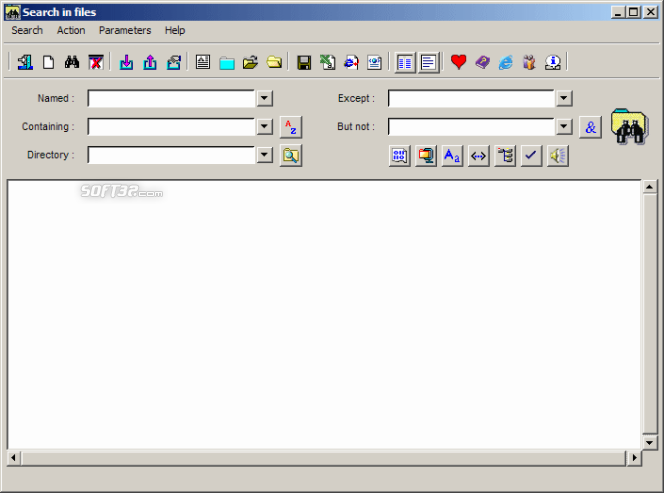Click the large binoculars folder search button

pos(629,128)
